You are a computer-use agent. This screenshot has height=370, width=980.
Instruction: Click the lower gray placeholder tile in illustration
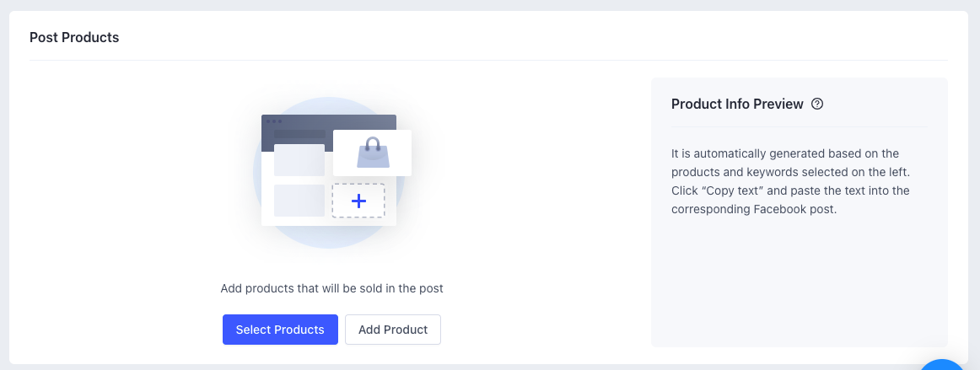[x=299, y=201]
